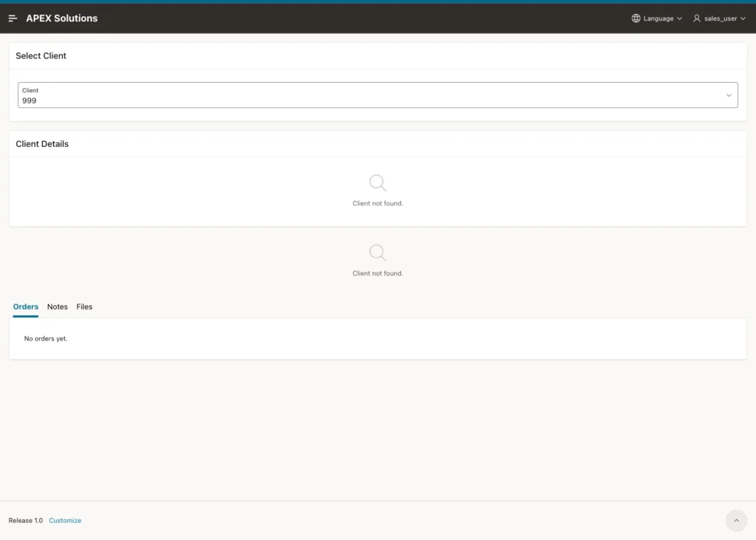
Task: Switch to the Files tab
Action: coord(84,307)
